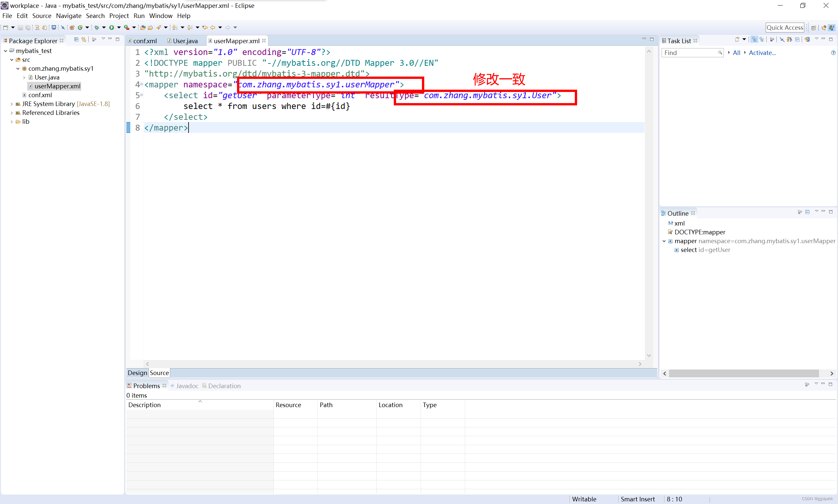Screen dimensions: 838x504
Task: Open the Navigate menu
Action: click(69, 16)
